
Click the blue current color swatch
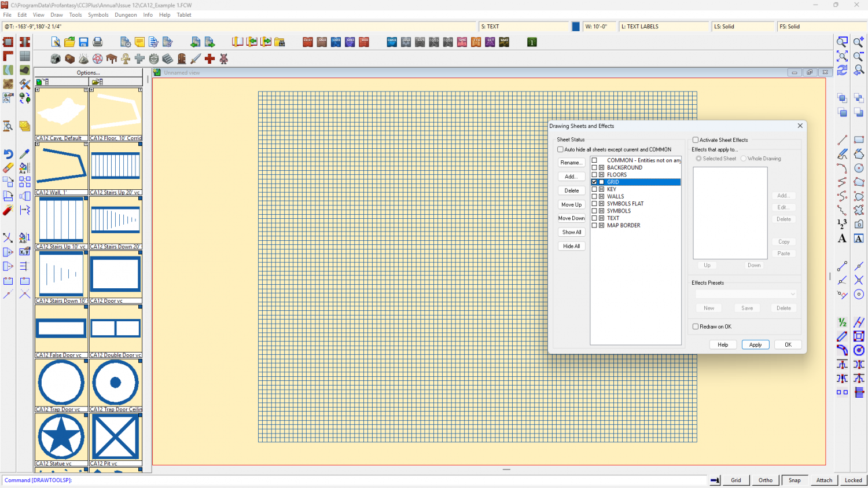(x=576, y=27)
